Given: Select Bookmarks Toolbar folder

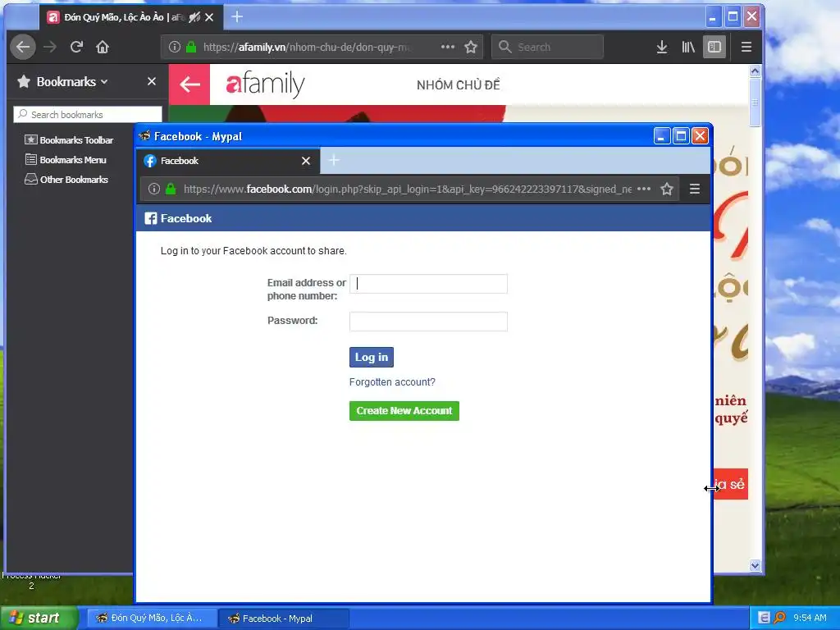Looking at the screenshot, I should pyautogui.click(x=69, y=140).
